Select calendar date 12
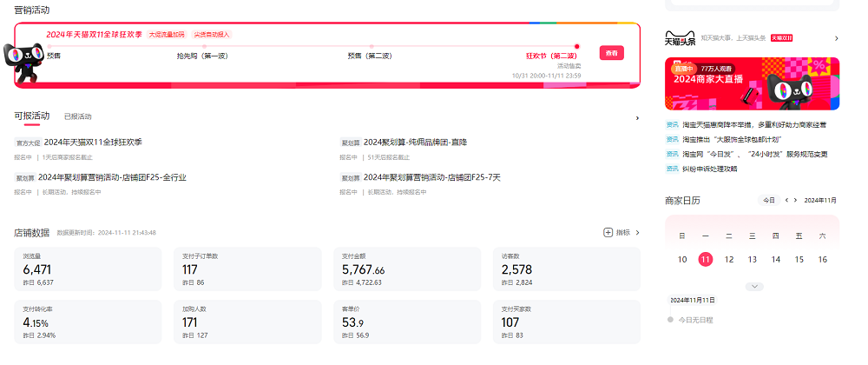868x365 pixels. [x=729, y=259]
